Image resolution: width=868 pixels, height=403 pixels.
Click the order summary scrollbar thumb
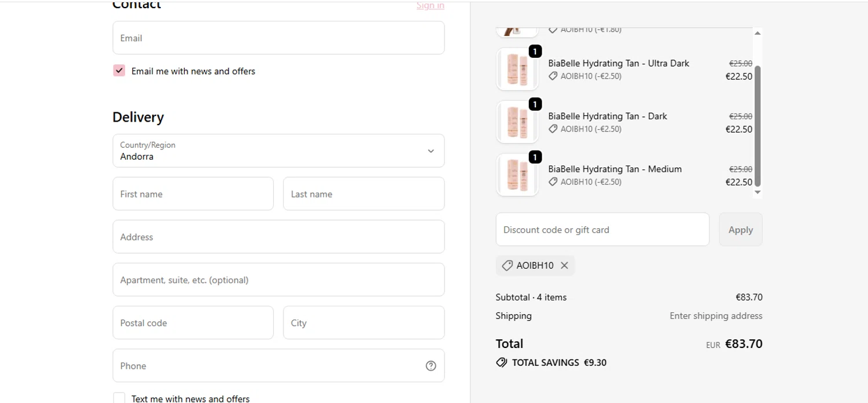tap(757, 126)
